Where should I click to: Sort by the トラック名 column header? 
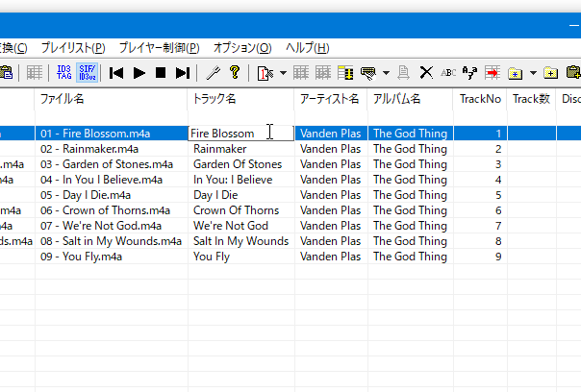[x=240, y=99]
